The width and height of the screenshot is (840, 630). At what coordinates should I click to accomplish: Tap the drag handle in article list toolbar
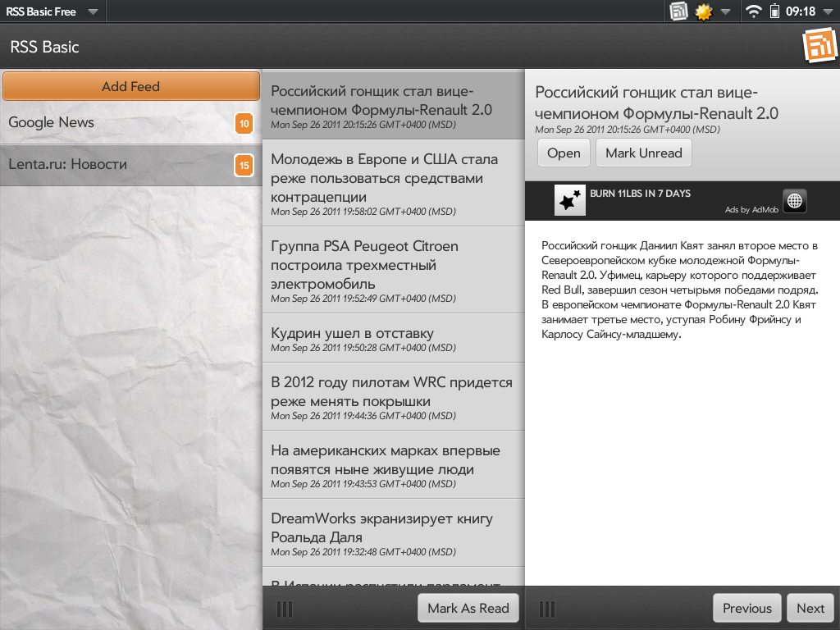[285, 609]
